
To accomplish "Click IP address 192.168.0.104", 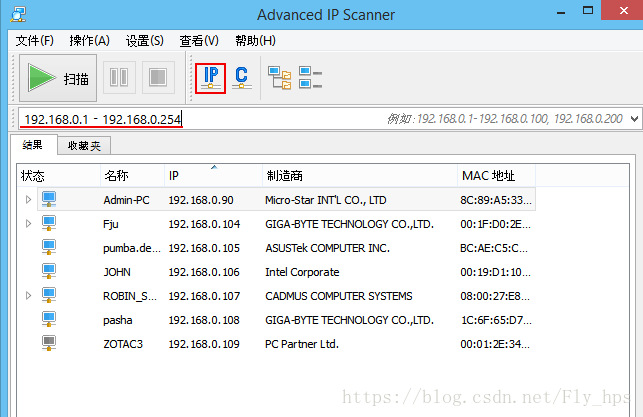I will [204, 224].
